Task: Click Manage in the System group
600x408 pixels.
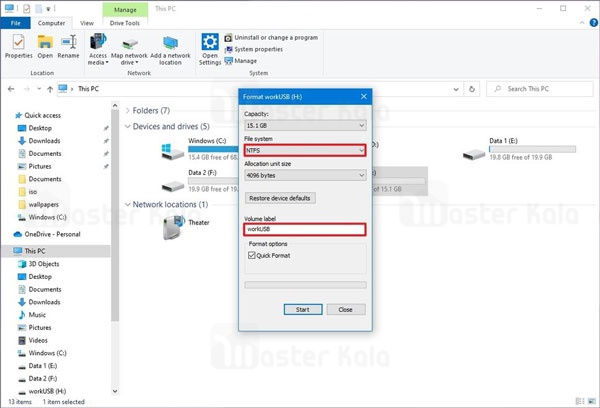Action: pyautogui.click(x=240, y=61)
